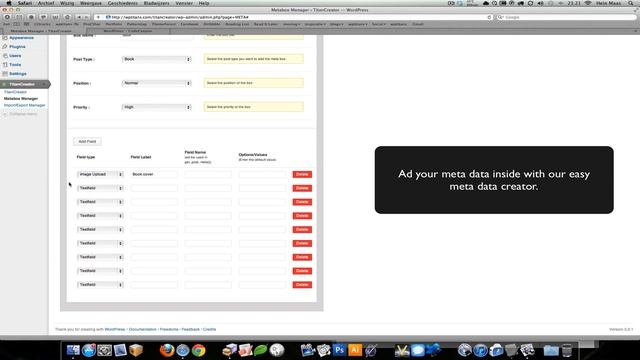Open the Appearance menu icon in sidebar
The width and height of the screenshot is (640, 360).
5,38
